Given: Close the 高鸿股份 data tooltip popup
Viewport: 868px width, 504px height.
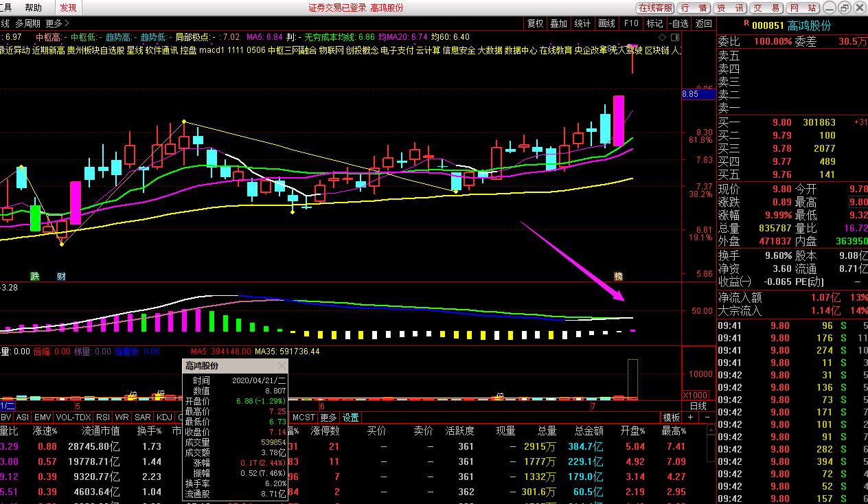Looking at the screenshot, I should coord(282,366).
